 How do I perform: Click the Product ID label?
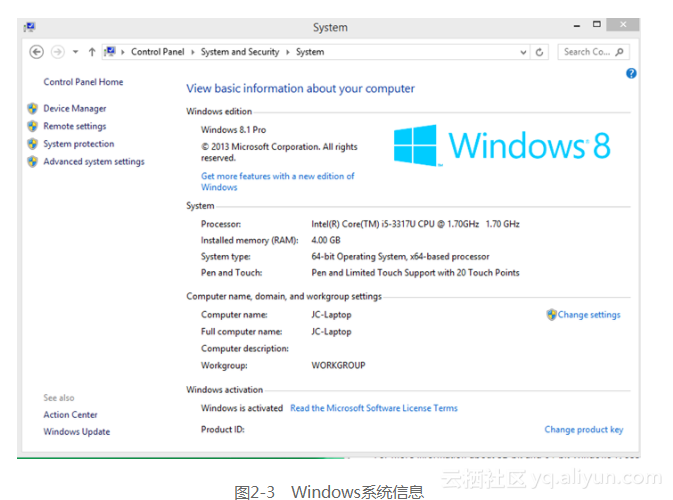coord(222,430)
